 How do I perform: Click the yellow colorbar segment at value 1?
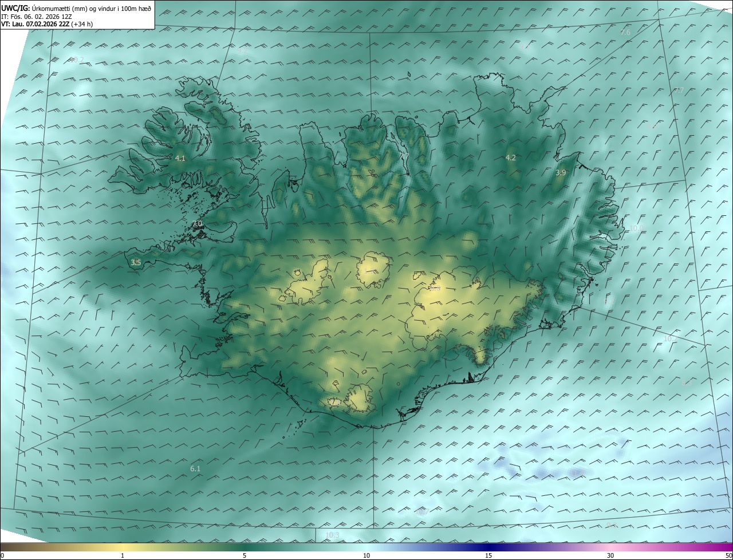pyautogui.click(x=123, y=547)
